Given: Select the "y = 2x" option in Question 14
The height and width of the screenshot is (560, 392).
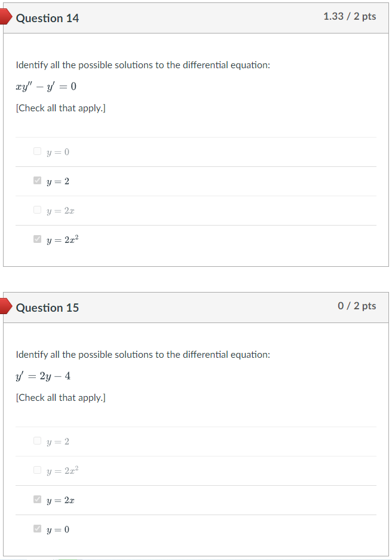Looking at the screenshot, I should click(36, 209).
